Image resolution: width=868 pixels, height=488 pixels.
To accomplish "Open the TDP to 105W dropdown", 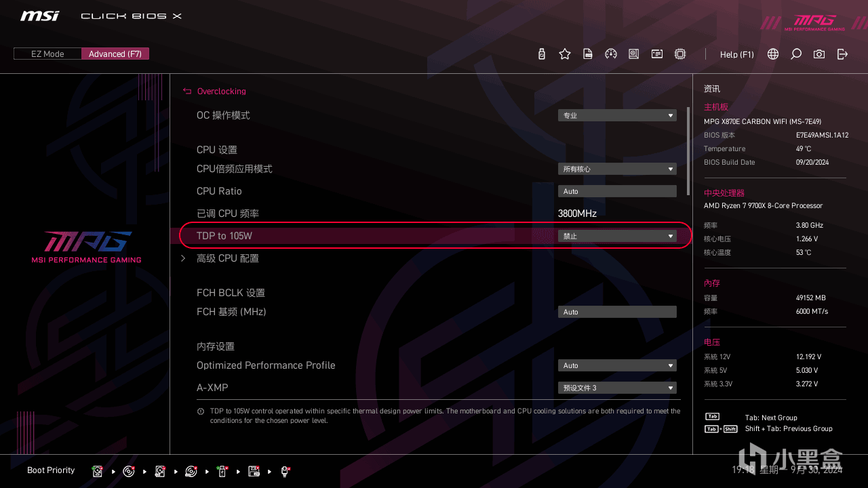I will 617,236.
